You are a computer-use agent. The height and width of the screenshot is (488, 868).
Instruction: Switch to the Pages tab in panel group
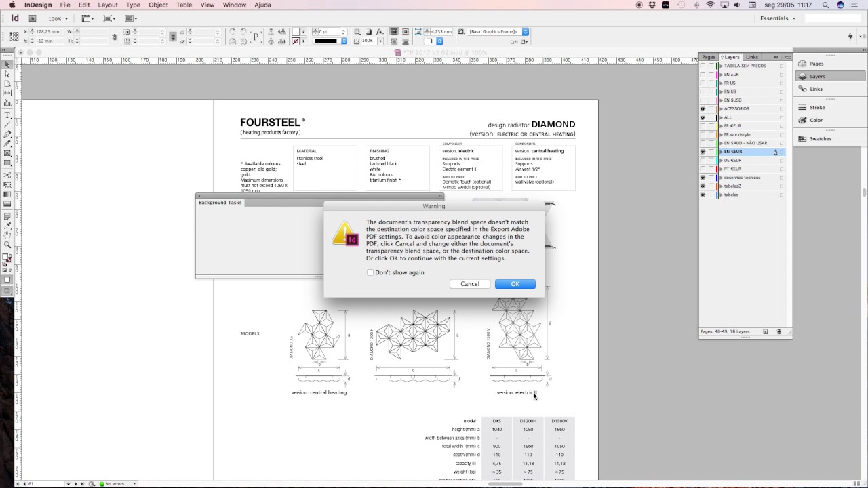point(709,57)
